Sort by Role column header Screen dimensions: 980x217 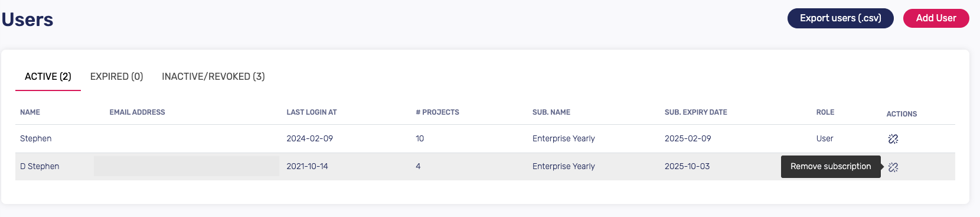pyautogui.click(x=825, y=112)
